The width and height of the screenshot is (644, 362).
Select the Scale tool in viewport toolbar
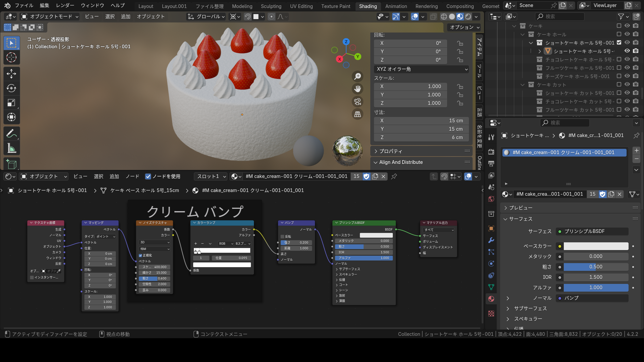point(11,103)
